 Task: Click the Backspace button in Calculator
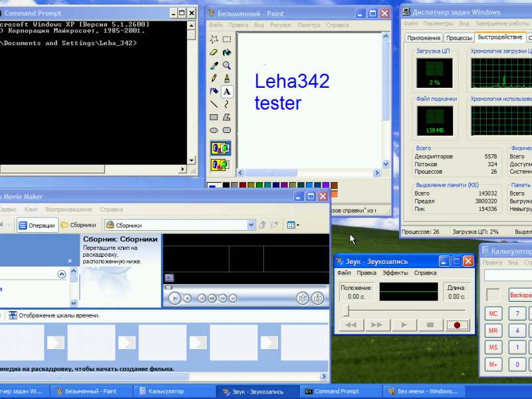coord(521,295)
